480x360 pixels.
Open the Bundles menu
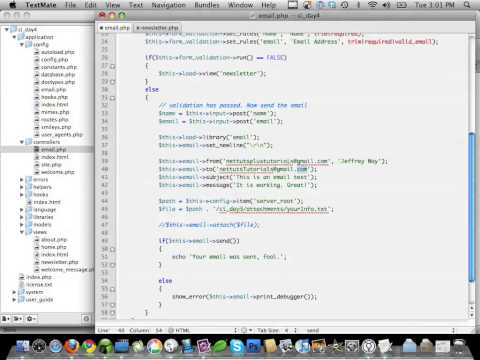pos(207,5)
